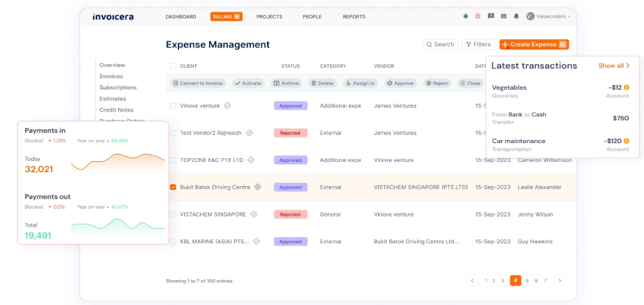This screenshot has width=644, height=305.
Task: Open notifications bell
Action: tap(517, 16)
